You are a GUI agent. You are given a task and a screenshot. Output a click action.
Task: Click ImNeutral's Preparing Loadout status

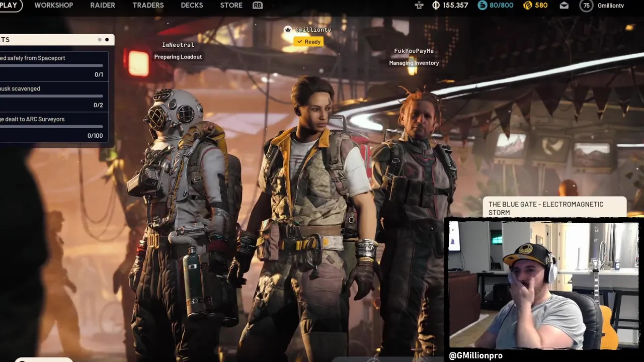(x=178, y=57)
